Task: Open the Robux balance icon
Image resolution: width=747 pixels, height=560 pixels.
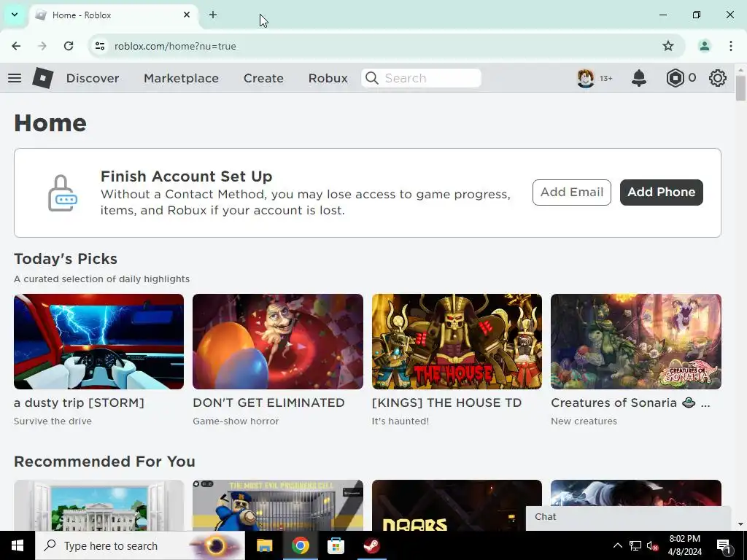Action: click(675, 78)
